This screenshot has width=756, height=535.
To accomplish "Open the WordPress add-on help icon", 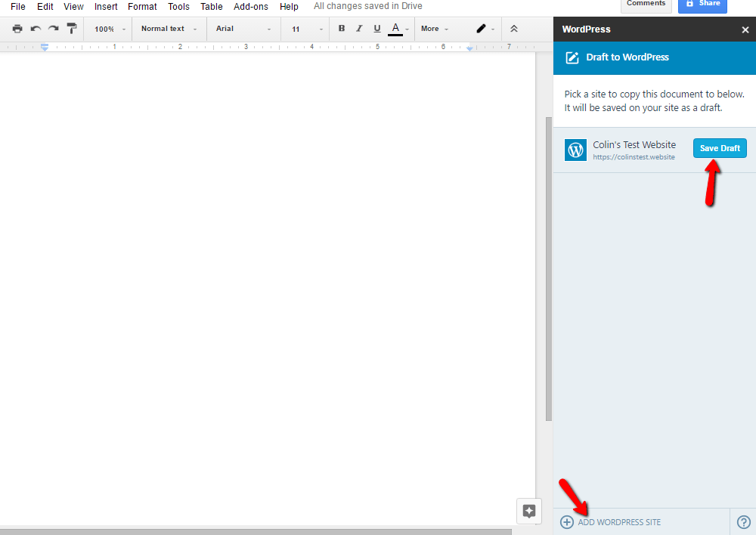I will click(743, 522).
